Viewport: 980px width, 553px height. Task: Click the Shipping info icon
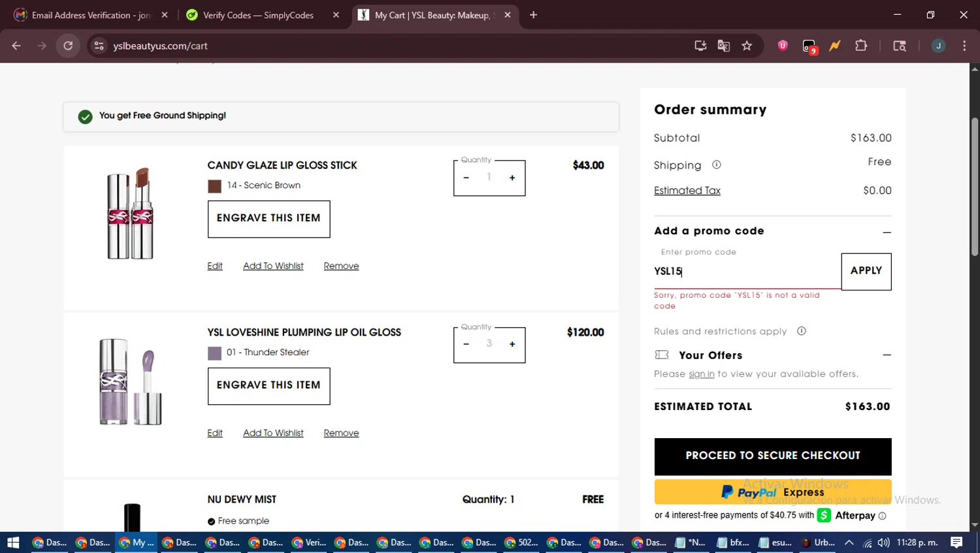[x=716, y=165]
